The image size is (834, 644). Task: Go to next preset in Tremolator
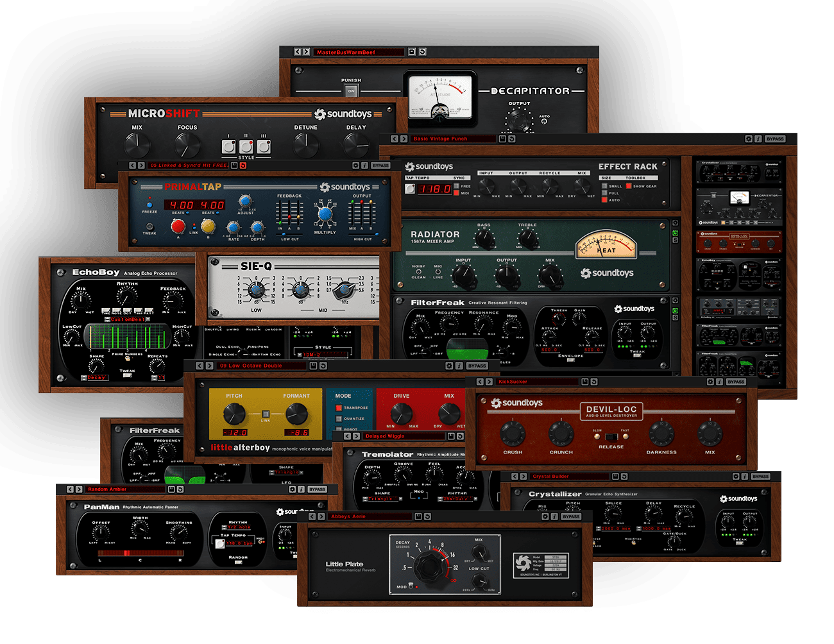pos(357,436)
